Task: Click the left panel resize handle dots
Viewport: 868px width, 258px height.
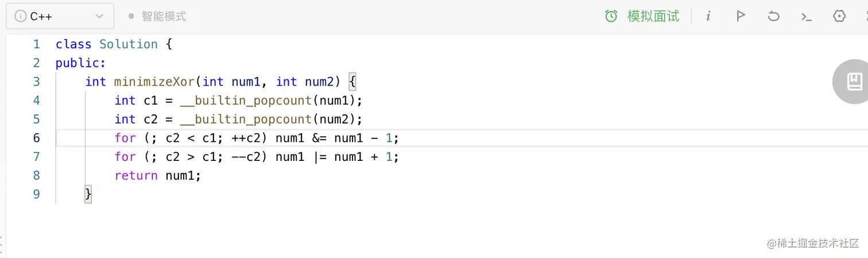Action: tap(2, 244)
